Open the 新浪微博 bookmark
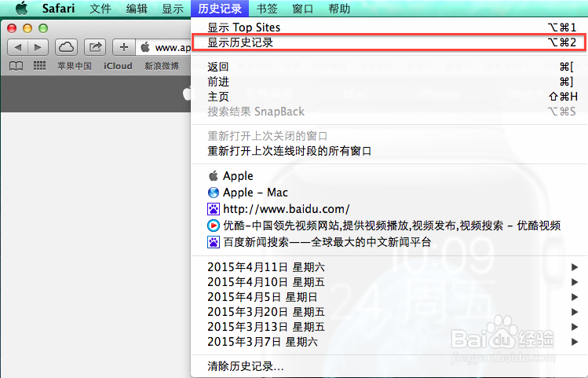588x378 pixels. 162,66
